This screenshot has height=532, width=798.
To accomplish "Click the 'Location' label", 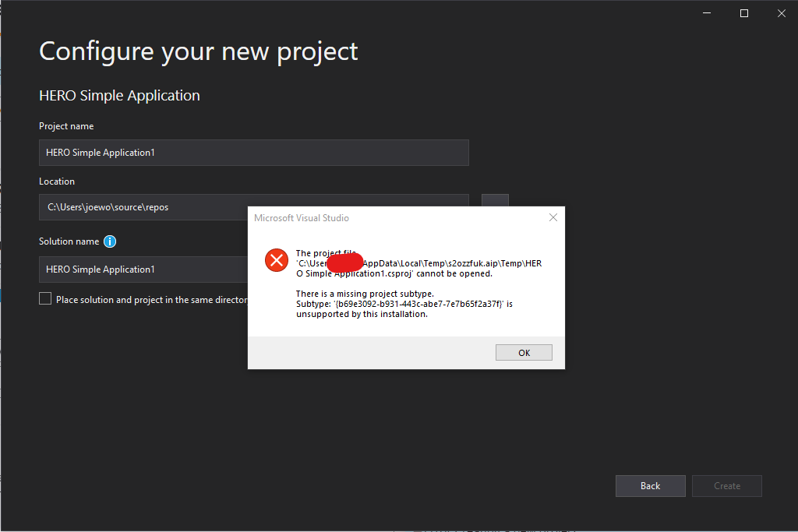I will coord(57,181).
